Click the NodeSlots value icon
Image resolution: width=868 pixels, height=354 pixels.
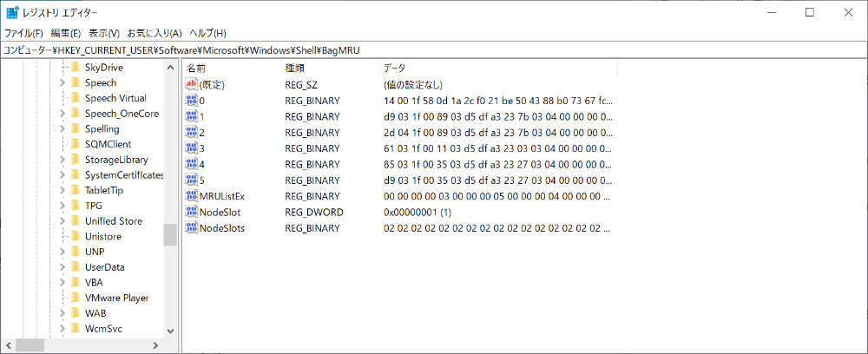pyautogui.click(x=192, y=227)
